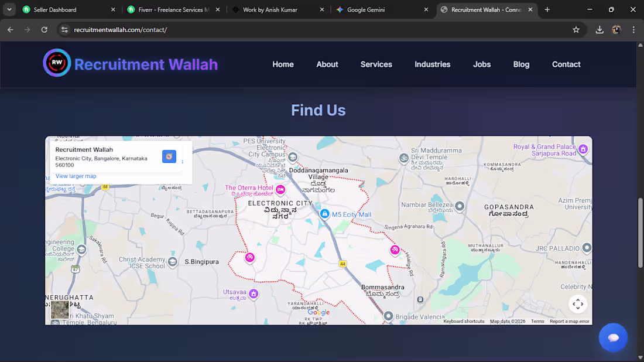Navigate to Industries page
The image size is (644, 362).
coord(432,64)
